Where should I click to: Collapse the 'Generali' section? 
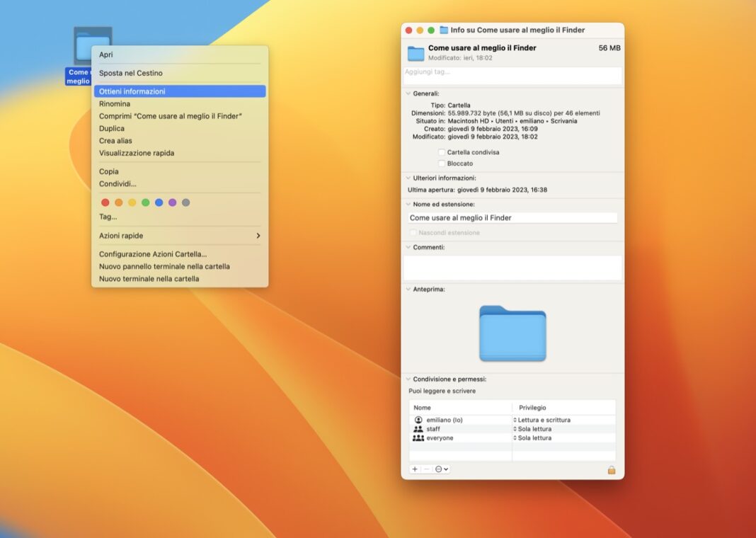[407, 93]
